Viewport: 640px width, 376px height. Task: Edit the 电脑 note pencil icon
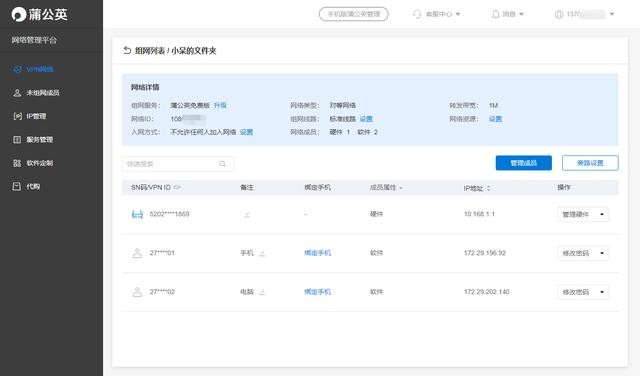[x=262, y=292]
